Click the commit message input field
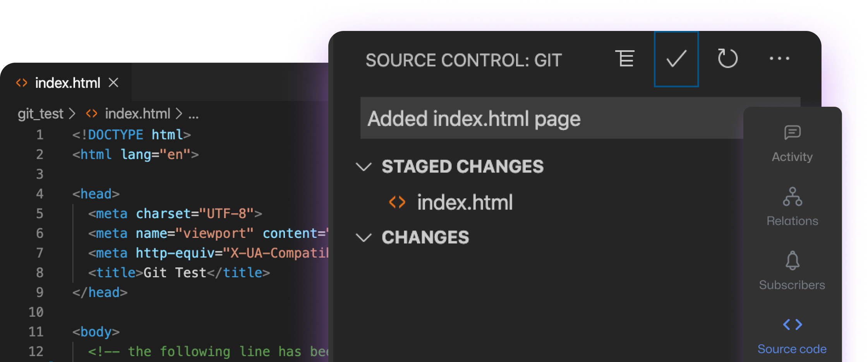Image resolution: width=868 pixels, height=362 pixels. 552,118
